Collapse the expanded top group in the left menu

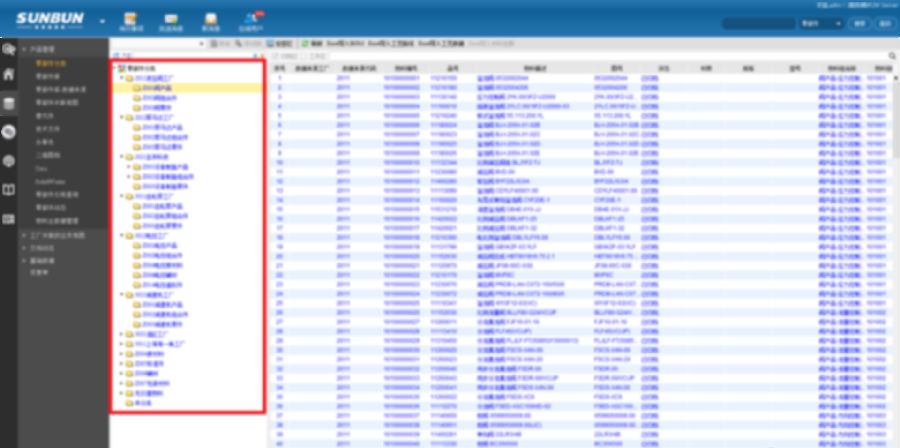pyautogui.click(x=24, y=50)
